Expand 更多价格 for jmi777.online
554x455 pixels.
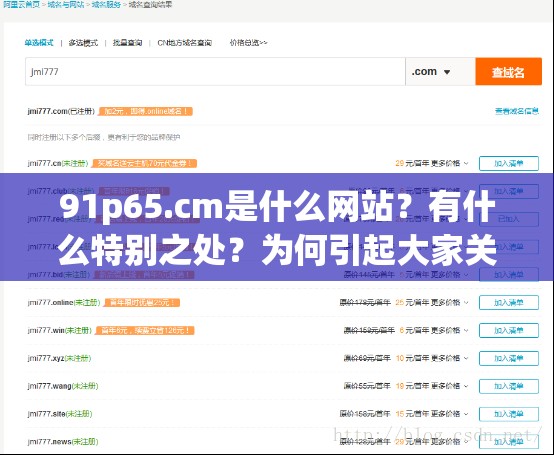tap(450, 302)
